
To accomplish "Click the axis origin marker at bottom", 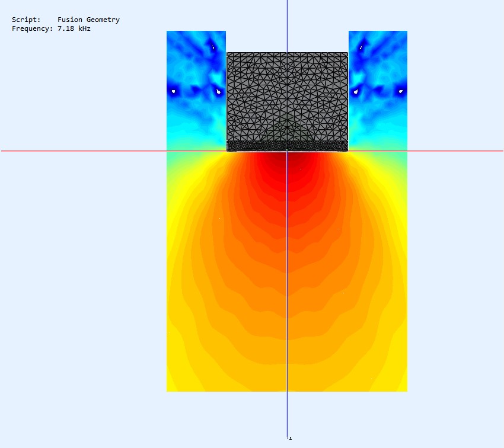I will pos(289,438).
